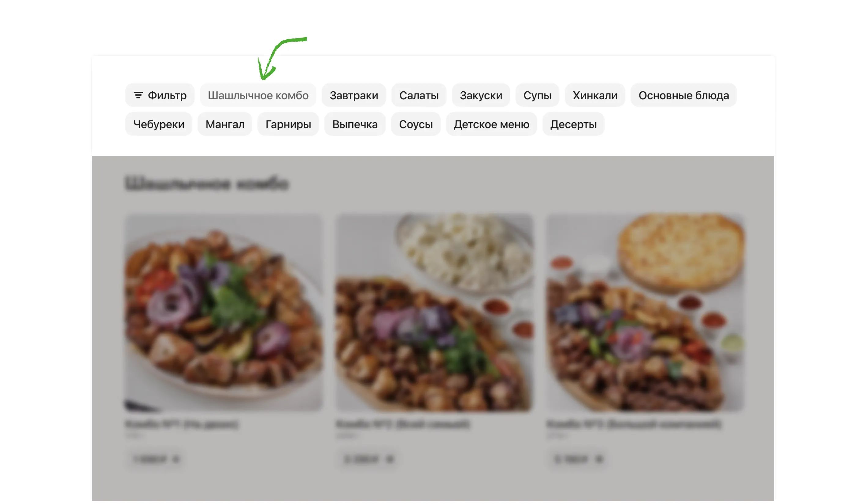Open the third combo photo with khachapuri
This screenshot has height=504, width=866.
click(x=645, y=312)
